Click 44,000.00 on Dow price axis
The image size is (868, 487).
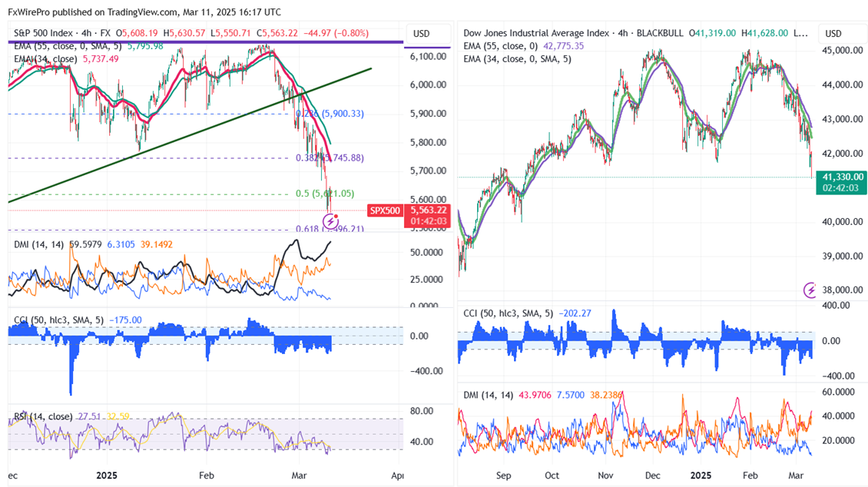coord(842,84)
